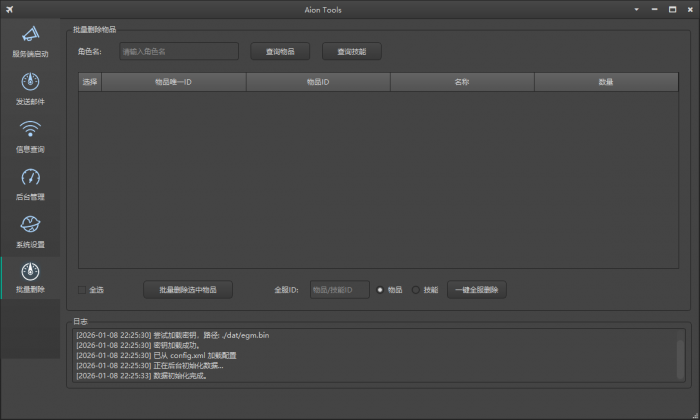Click the 查询物品 button
The width and height of the screenshot is (700, 420).
280,51
